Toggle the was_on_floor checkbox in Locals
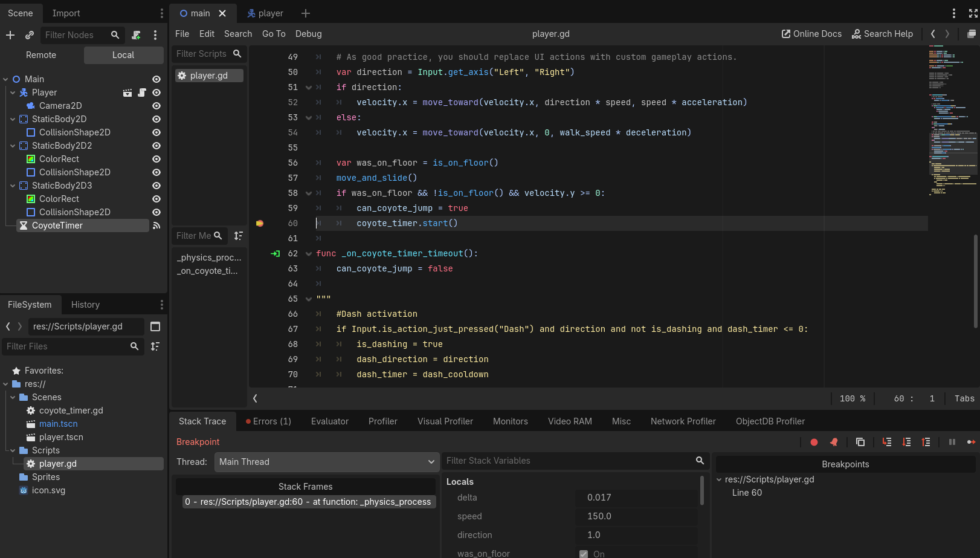 click(x=584, y=554)
